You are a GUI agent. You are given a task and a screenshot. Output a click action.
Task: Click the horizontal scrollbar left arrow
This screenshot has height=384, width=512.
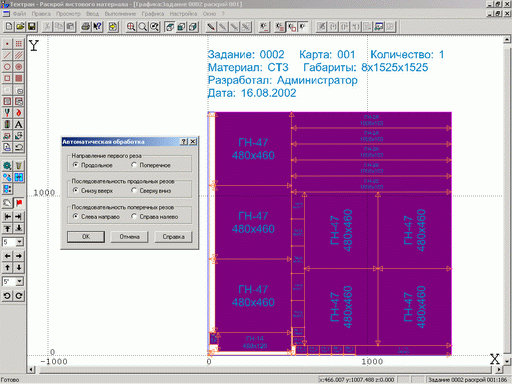31,369
